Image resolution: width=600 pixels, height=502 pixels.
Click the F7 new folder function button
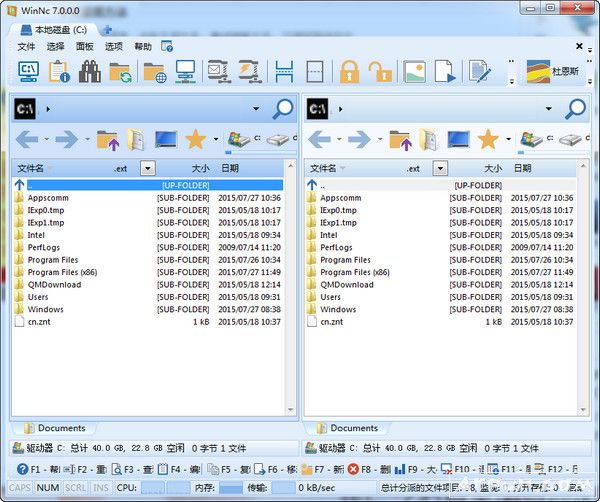[x=323, y=469]
